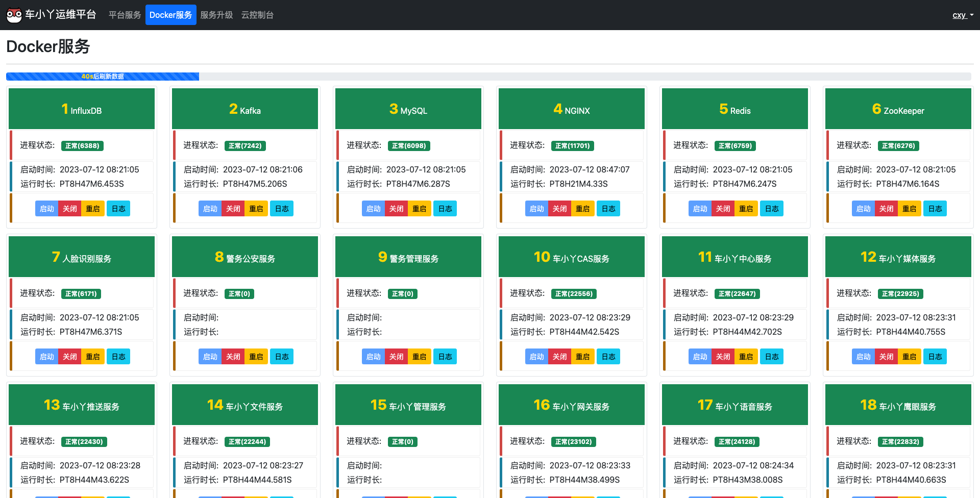Restart the MySQL service
The image size is (980, 498).
(x=419, y=209)
